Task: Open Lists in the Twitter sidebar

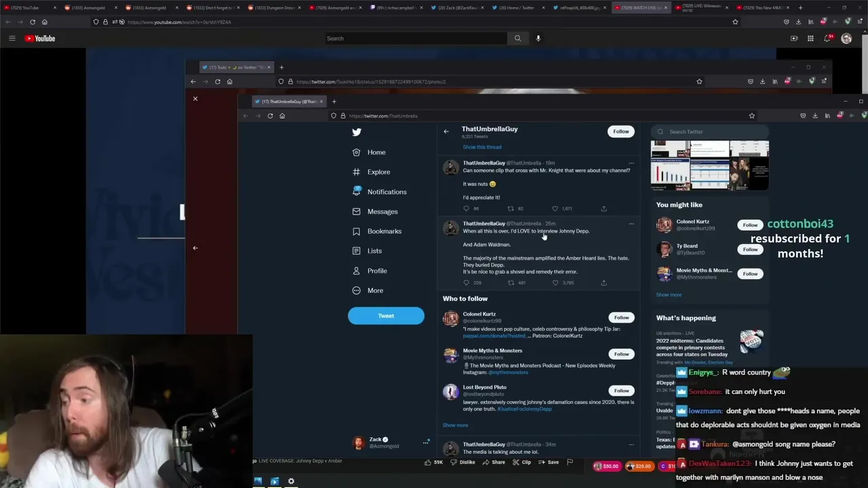Action: [367, 251]
